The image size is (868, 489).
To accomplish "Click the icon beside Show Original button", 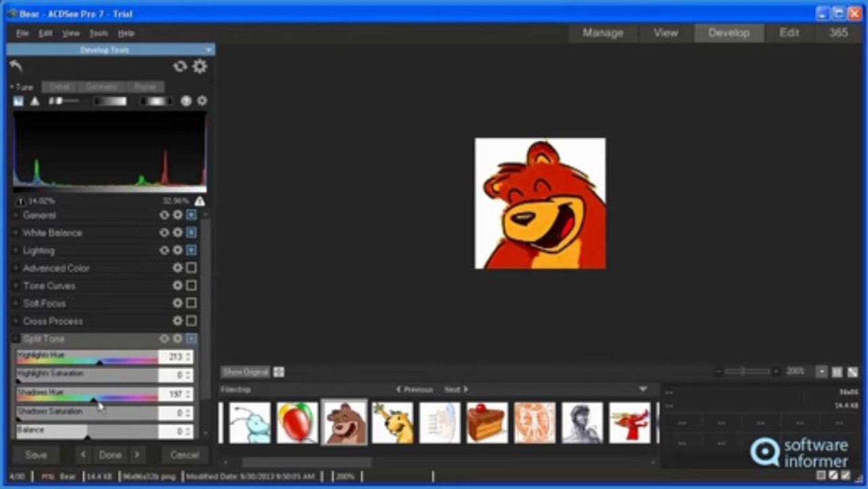I will (278, 372).
